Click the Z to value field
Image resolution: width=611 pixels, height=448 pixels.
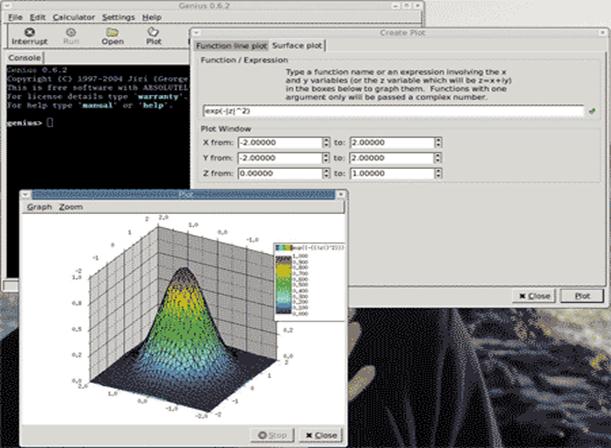pos(393,173)
